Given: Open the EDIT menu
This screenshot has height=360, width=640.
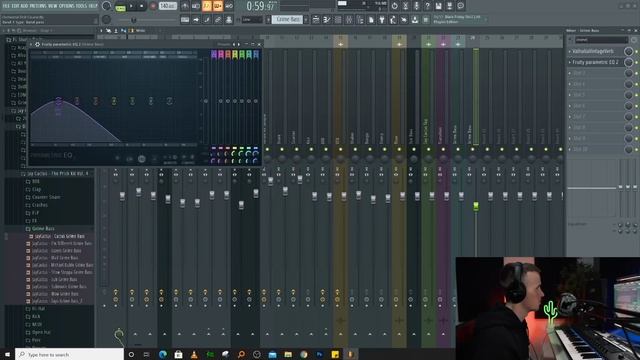Looking at the screenshot, I should tap(16, 6).
